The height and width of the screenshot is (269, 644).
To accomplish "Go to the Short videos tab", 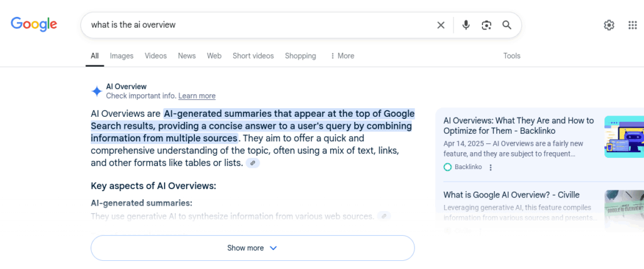I will coord(253,56).
